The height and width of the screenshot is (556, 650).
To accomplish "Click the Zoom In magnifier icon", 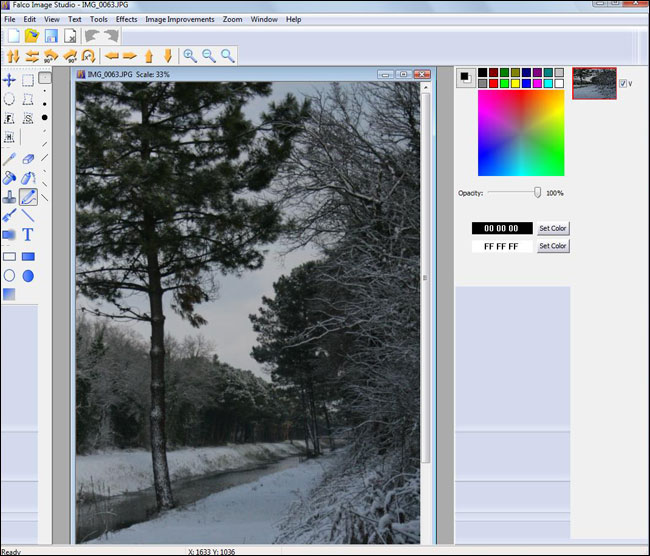I will [190, 56].
